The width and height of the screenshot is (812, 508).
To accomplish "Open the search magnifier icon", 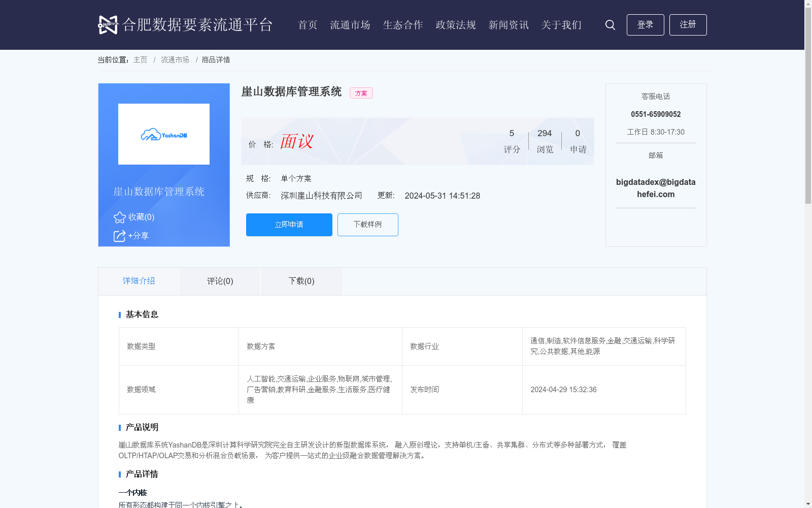I will [x=610, y=25].
